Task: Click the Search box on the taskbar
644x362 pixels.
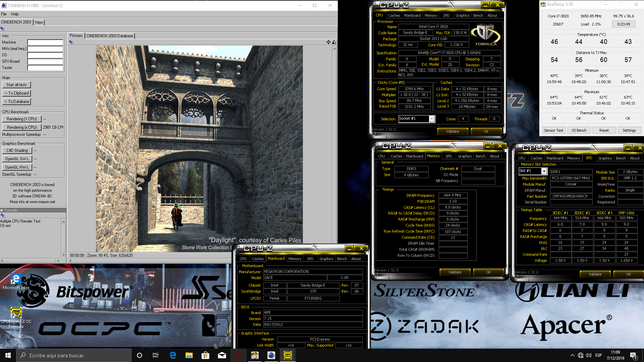Action: tap(74, 355)
